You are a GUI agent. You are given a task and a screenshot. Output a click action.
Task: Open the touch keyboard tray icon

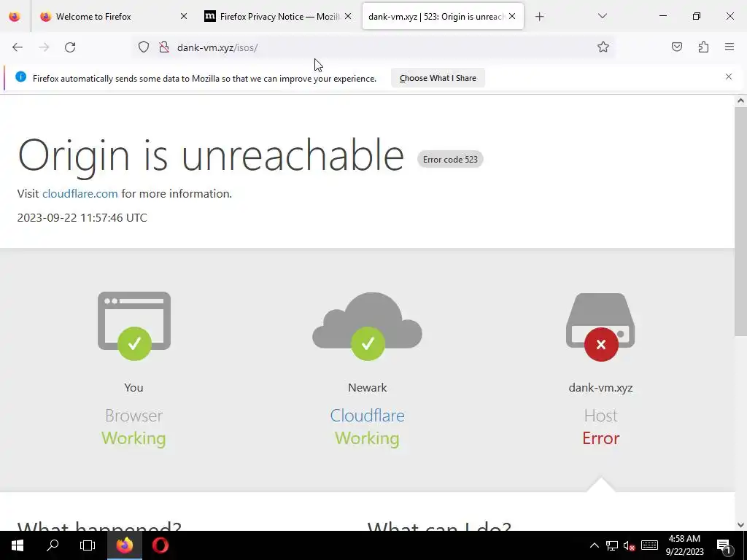649,545
